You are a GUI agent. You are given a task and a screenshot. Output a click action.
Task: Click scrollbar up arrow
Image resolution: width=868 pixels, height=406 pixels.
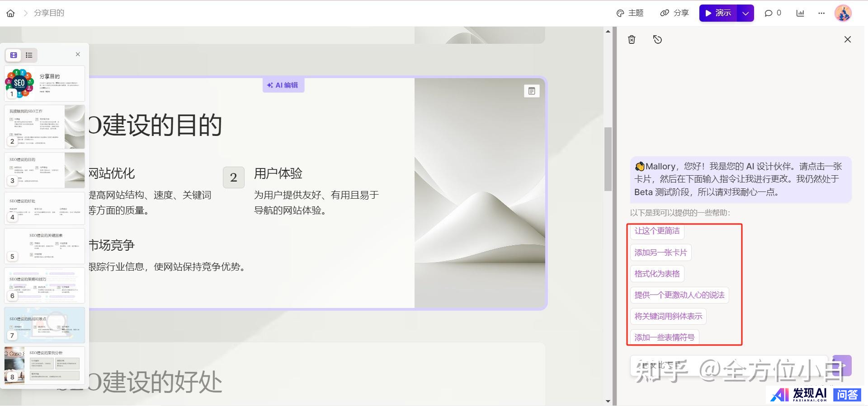[608, 31]
